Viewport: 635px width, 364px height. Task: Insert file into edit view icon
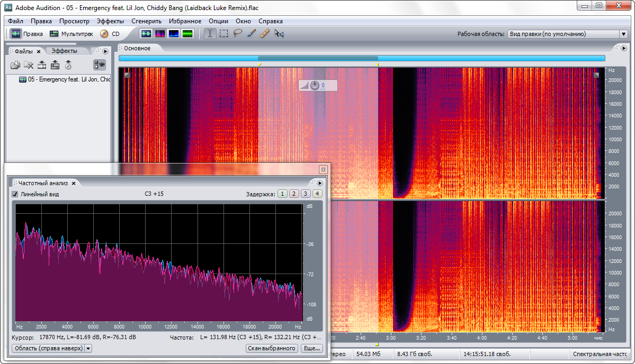[x=42, y=65]
